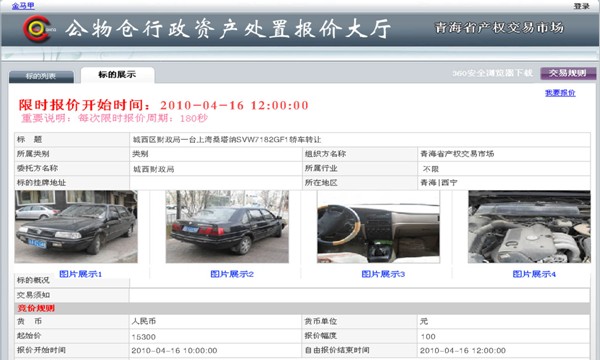The image size is (600, 360).
Task: Open the engine bay thumbnail
Action: 529,226
